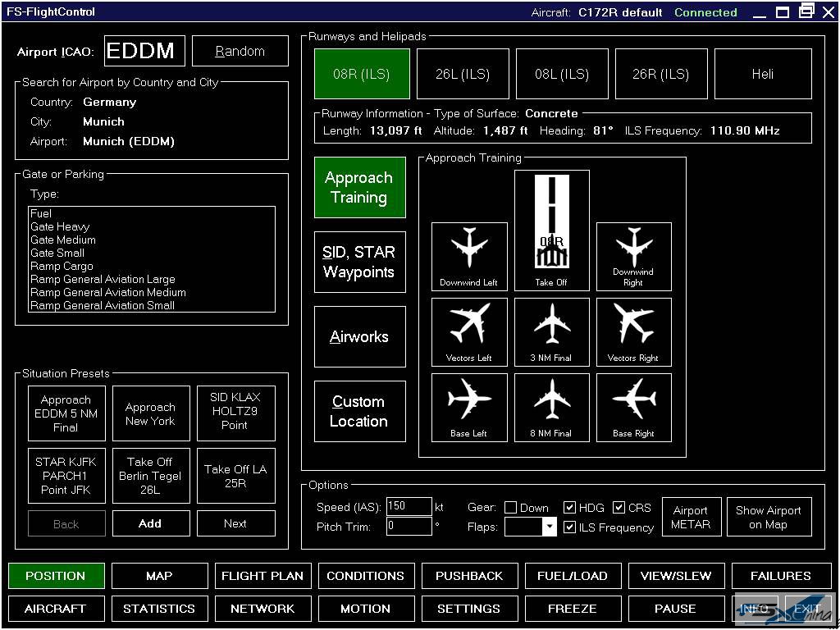Select Ramp Cargo parking type
840x630 pixels.
pyautogui.click(x=152, y=266)
